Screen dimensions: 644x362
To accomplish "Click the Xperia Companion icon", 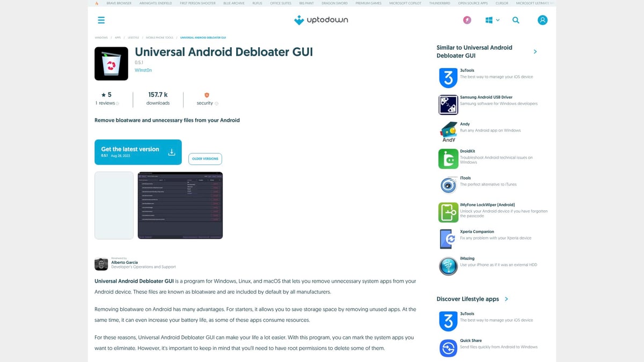I will 448,239.
